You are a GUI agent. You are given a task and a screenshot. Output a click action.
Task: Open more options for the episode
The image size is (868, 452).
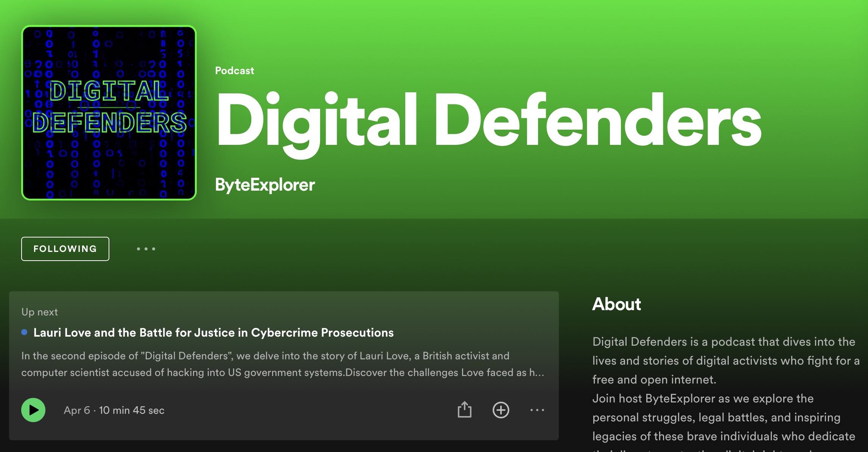point(537,410)
